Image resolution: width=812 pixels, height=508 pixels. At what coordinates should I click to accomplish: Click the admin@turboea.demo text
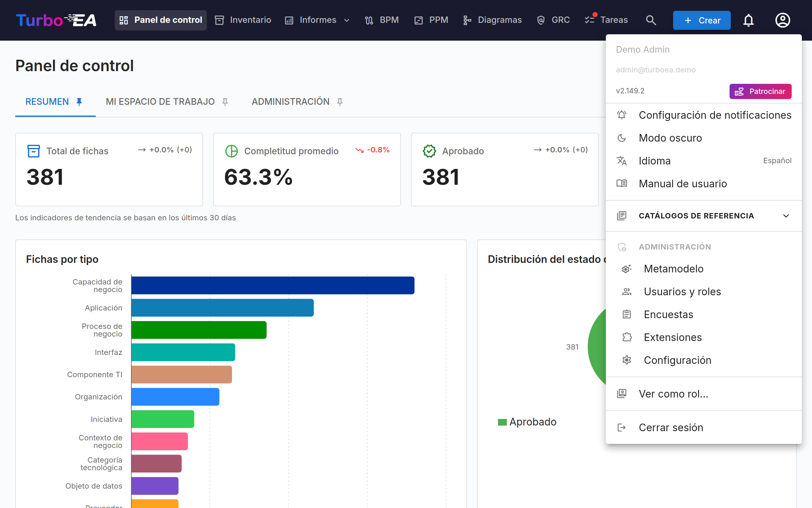point(656,70)
